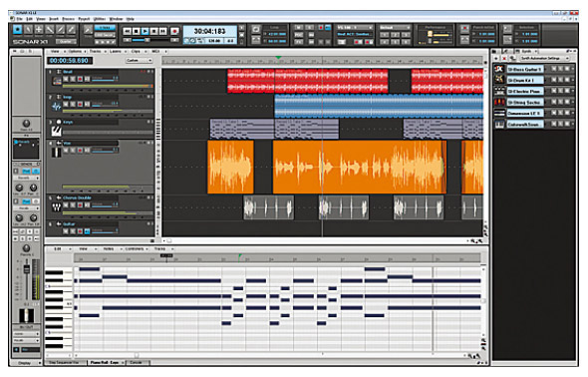Click the 30:04:183 now time display
Viewport: 588px width, 377px height.
pos(209,31)
